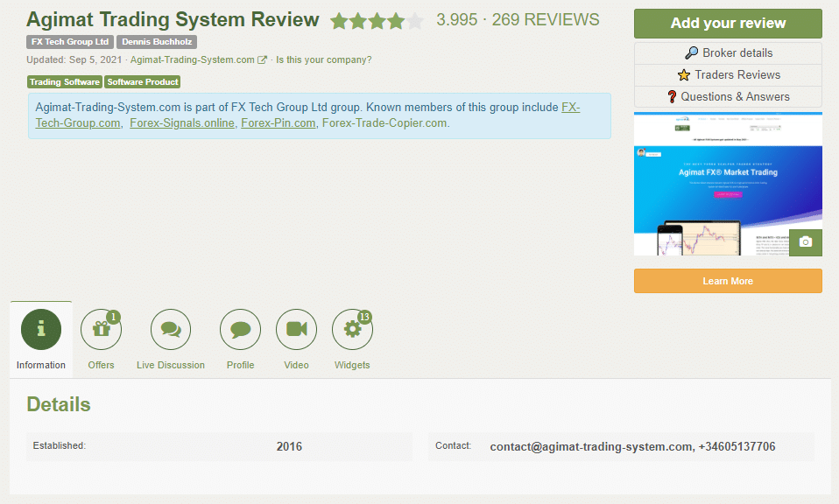Click the star rating display
Viewport: 839px width, 504px height.
point(376,21)
